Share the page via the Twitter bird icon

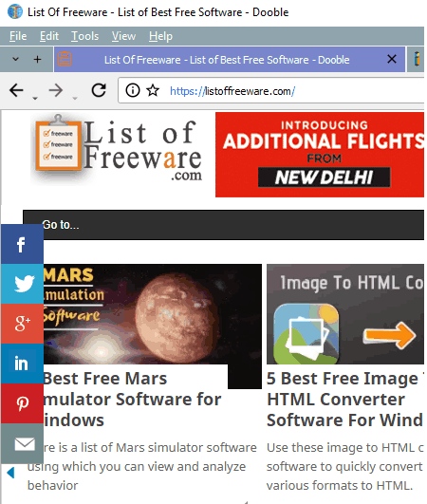click(22, 284)
